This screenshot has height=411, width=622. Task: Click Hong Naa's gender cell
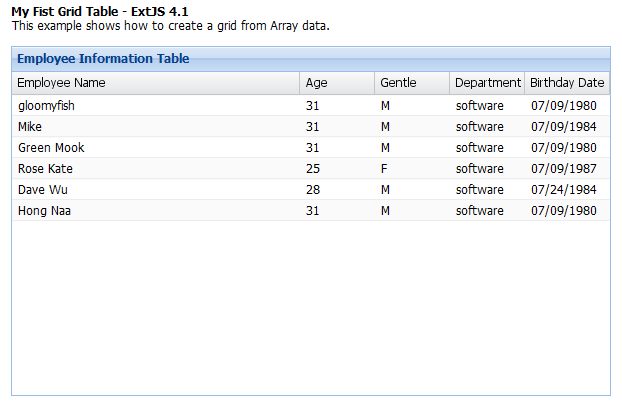385,211
